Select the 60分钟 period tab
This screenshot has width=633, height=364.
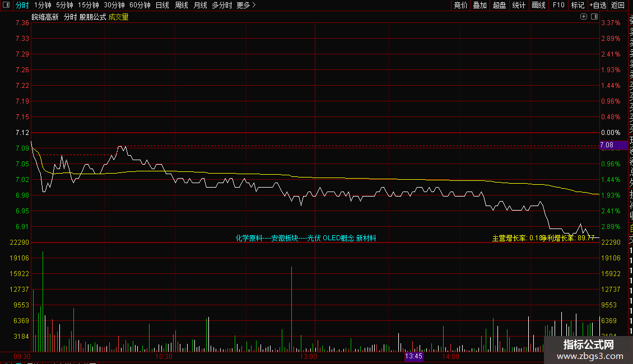tap(139, 5)
